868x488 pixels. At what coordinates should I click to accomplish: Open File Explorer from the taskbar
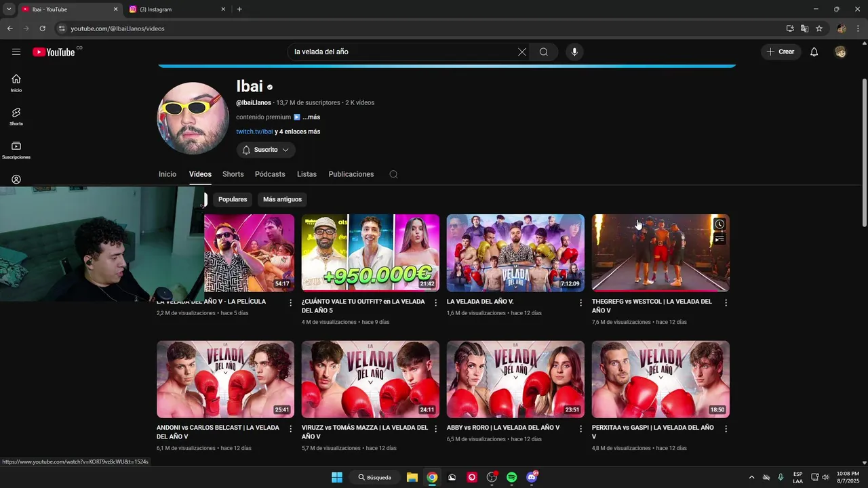point(412,477)
